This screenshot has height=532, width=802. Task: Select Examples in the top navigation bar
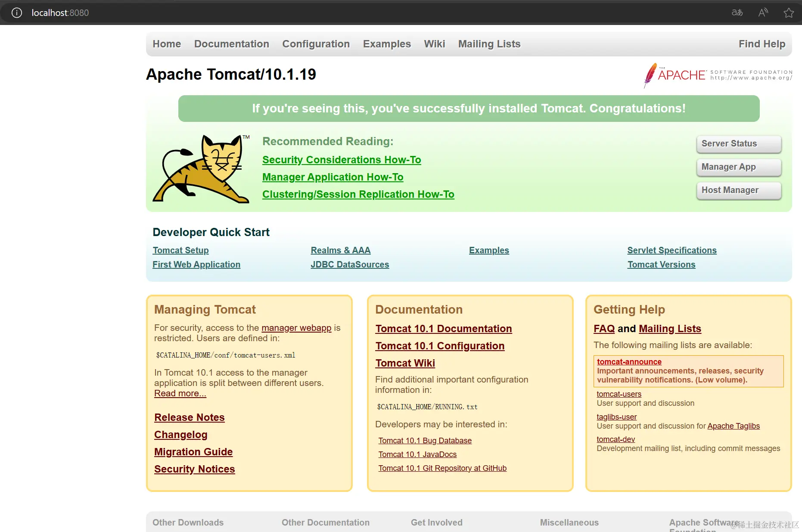(x=387, y=44)
